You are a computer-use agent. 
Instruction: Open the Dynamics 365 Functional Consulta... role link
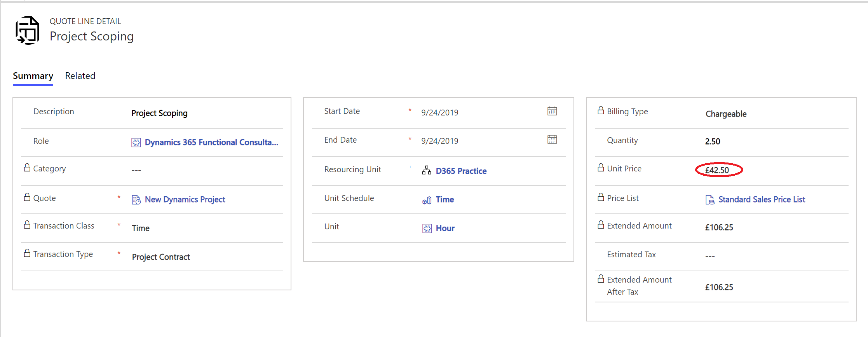click(211, 142)
